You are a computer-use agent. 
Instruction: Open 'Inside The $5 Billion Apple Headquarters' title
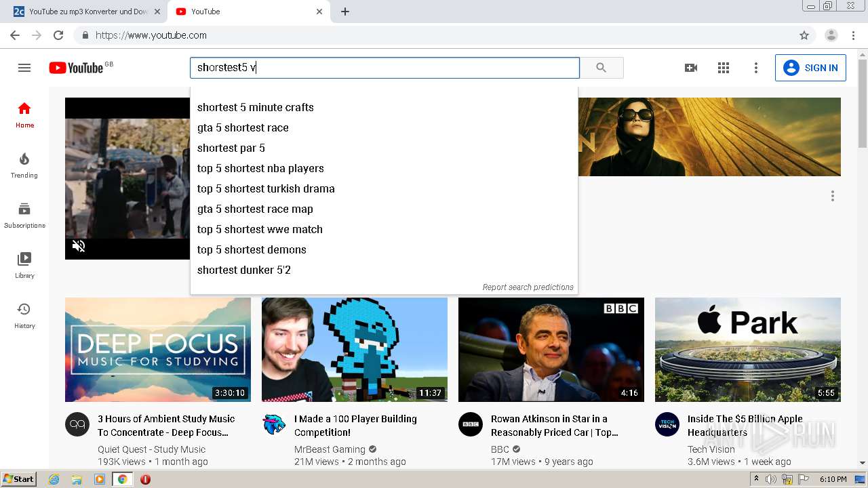click(x=745, y=426)
